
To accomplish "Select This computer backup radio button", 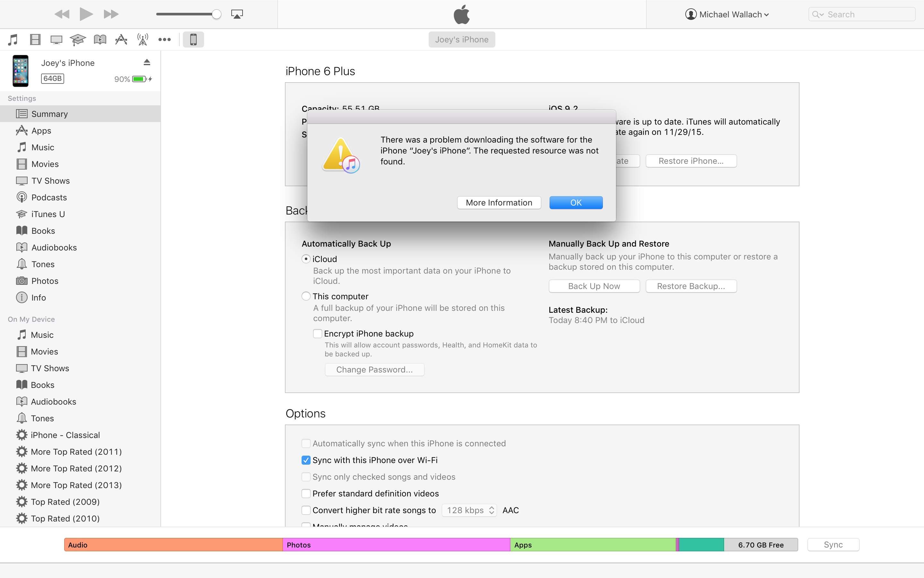I will (306, 296).
